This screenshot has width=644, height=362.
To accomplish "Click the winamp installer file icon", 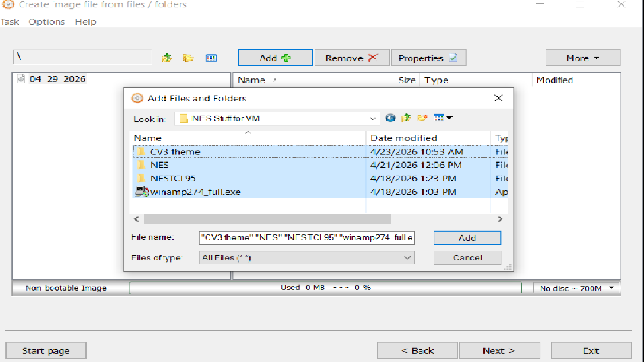I will pyautogui.click(x=142, y=192).
